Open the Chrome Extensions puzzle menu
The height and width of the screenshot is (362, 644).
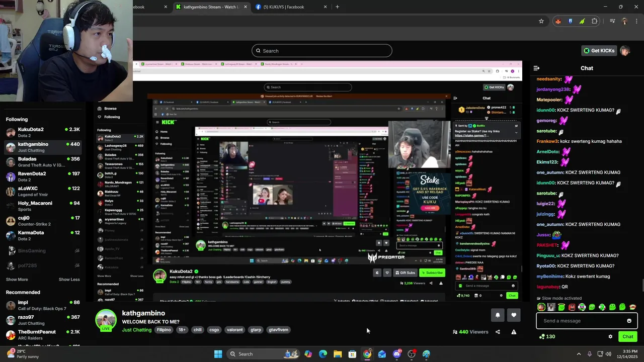click(595, 21)
